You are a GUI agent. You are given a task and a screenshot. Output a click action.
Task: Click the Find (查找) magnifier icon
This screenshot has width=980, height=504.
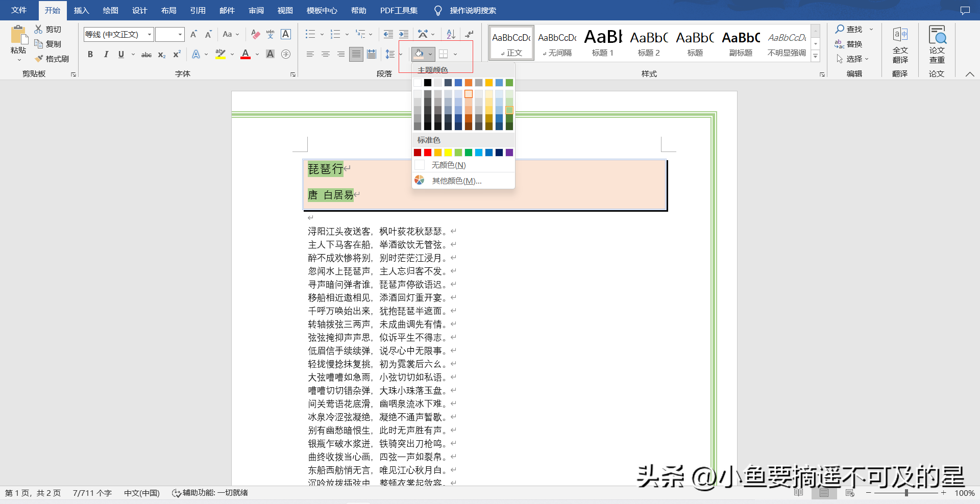pyautogui.click(x=840, y=29)
